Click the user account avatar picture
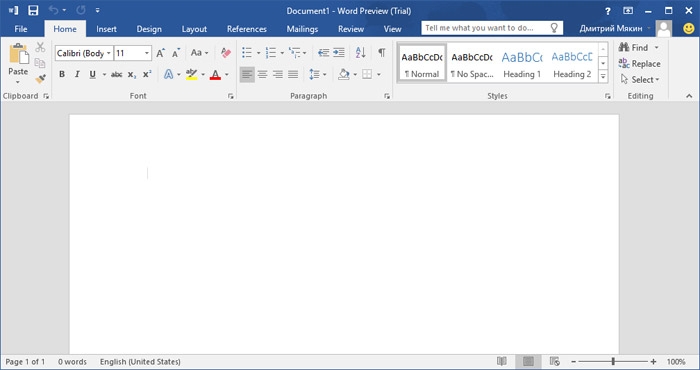This screenshot has width=700, height=370. [x=664, y=29]
